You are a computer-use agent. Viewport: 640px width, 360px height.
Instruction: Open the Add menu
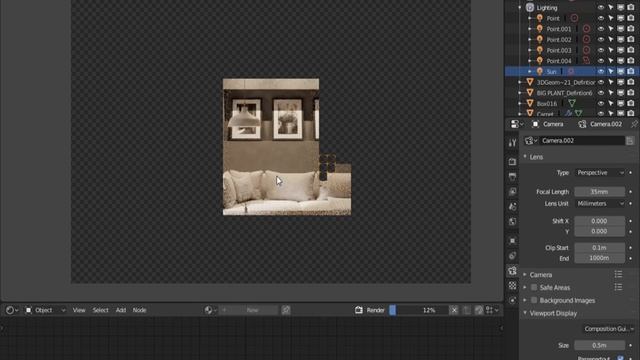[x=121, y=310]
